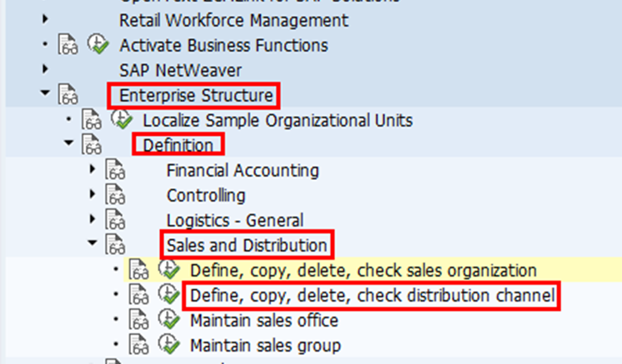The image size is (622, 364).
Task: Select Define, copy, delete, check distribution channel
Action: 372,295
